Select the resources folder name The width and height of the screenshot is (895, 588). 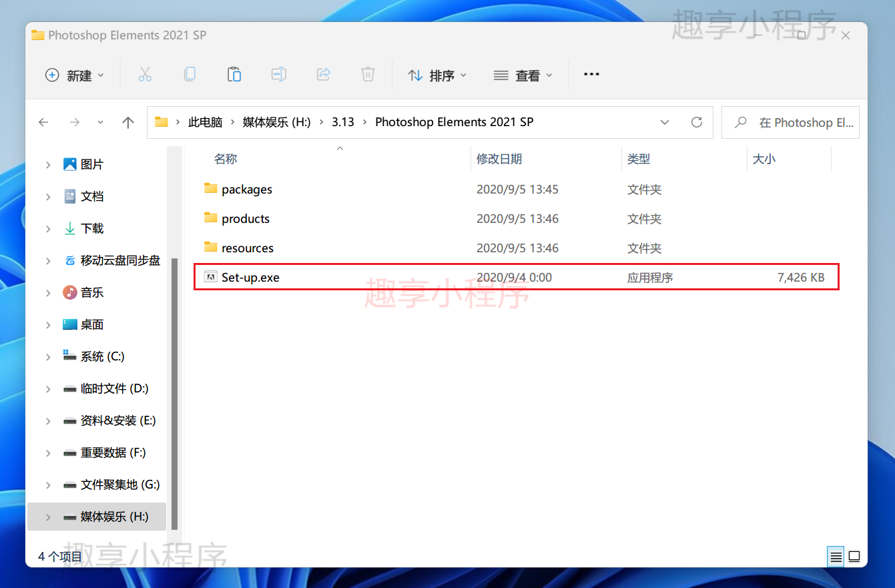248,248
